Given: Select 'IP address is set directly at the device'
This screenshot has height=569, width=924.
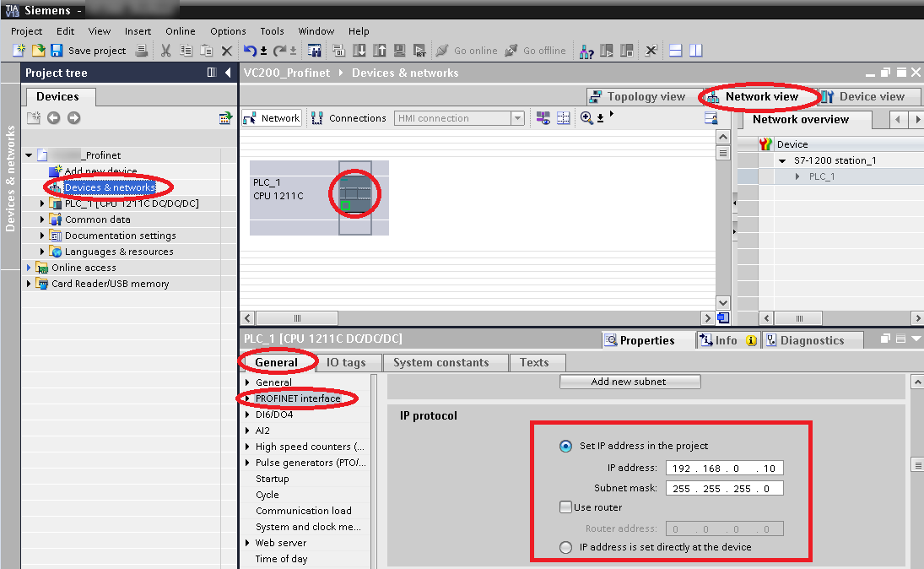Looking at the screenshot, I should [x=565, y=547].
